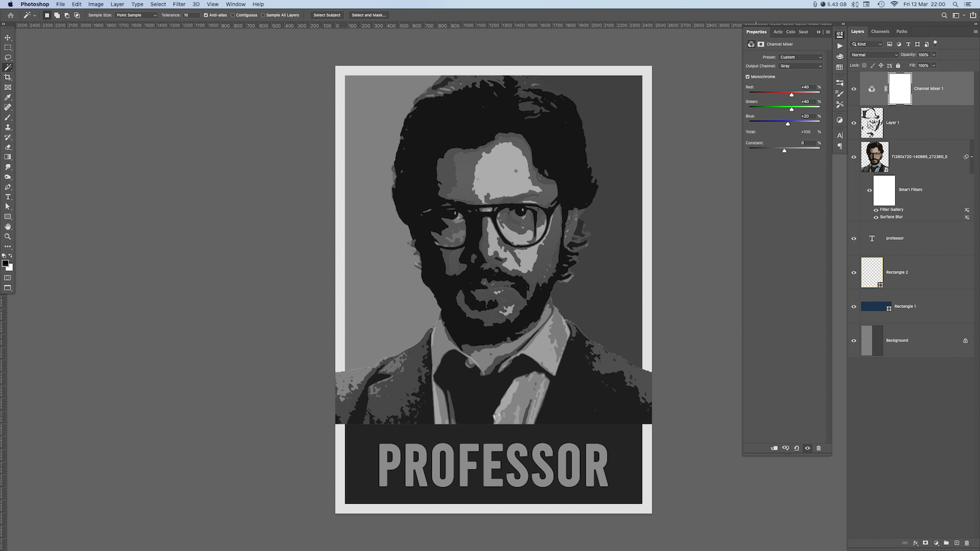Toggle Surface Blur filter visibility
Image resolution: width=980 pixels, height=551 pixels.
(x=876, y=217)
